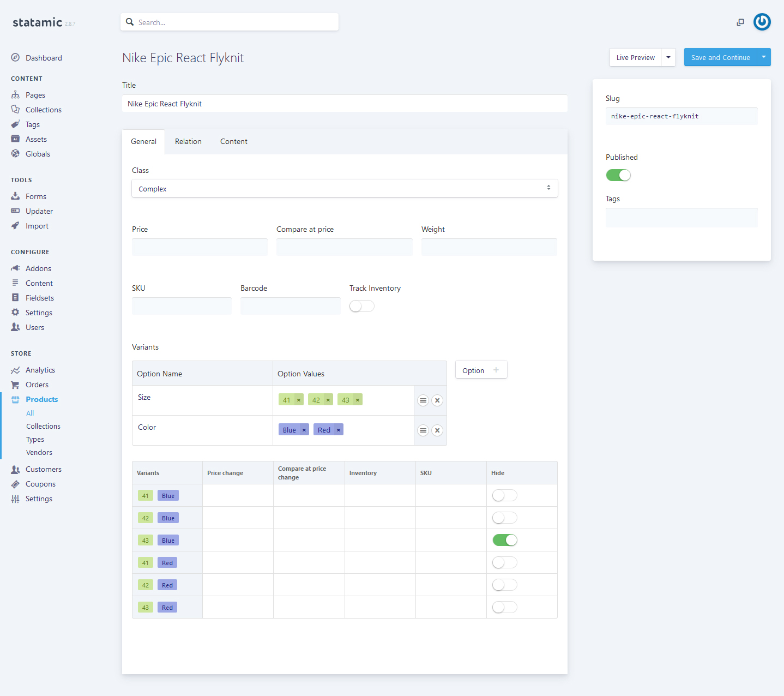Open Assets via its icon

tap(15, 139)
